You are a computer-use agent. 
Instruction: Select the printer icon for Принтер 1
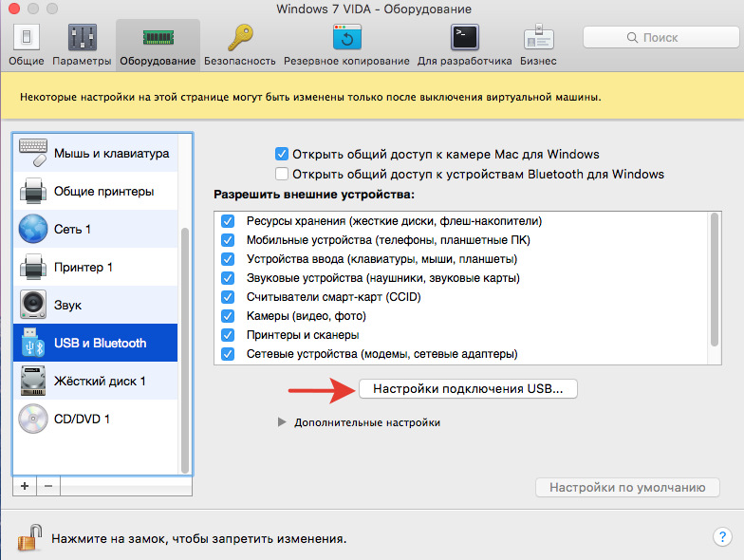[x=32, y=267]
